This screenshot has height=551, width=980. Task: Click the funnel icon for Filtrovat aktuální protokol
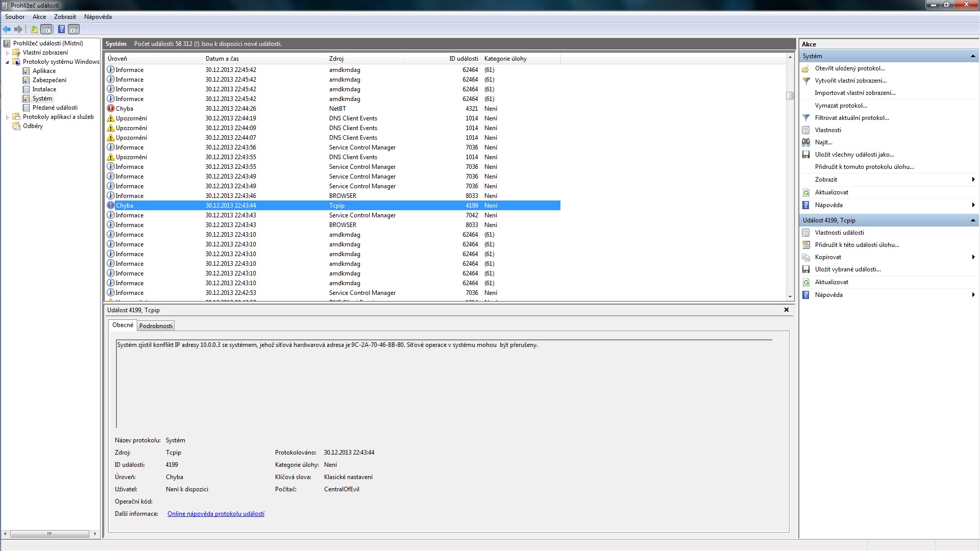[806, 118]
